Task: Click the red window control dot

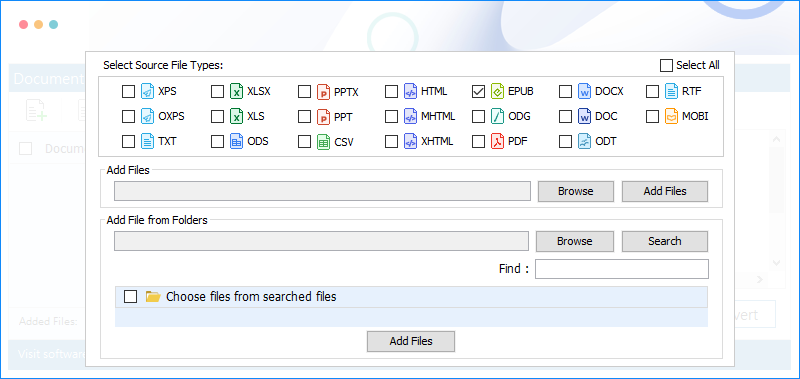Action: 23,24
